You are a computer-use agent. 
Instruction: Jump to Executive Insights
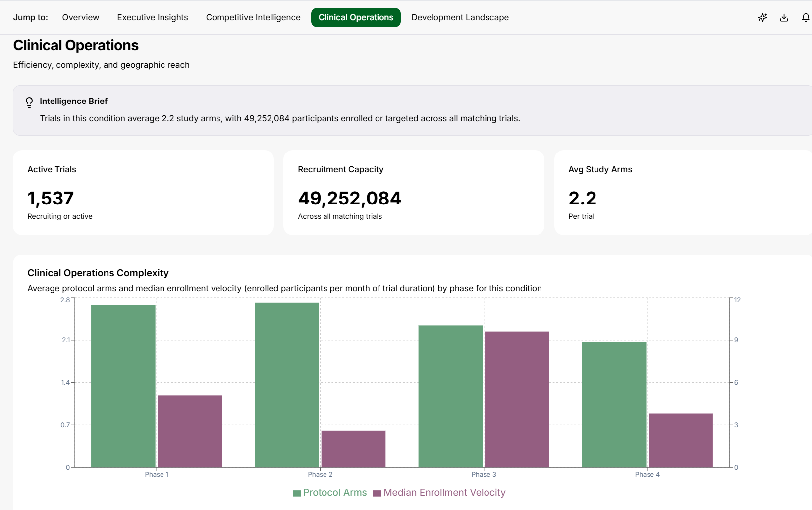153,17
